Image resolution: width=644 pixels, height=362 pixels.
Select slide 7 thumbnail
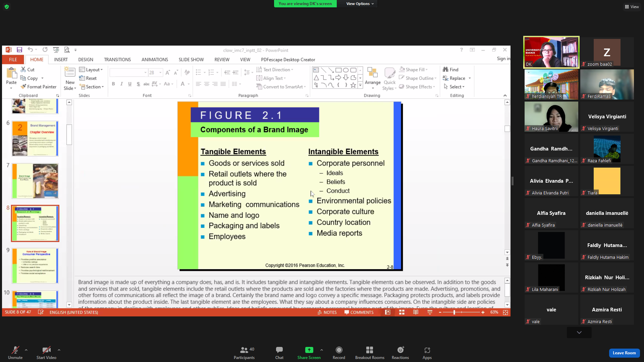35,181
